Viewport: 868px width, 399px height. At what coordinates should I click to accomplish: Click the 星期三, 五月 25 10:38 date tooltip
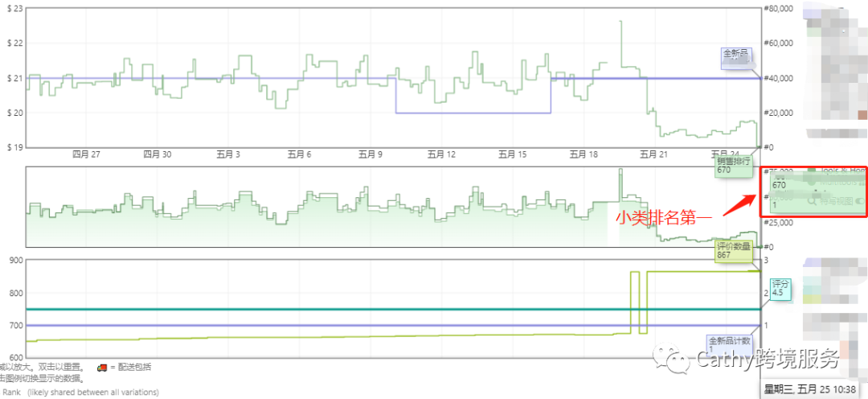pos(813,389)
